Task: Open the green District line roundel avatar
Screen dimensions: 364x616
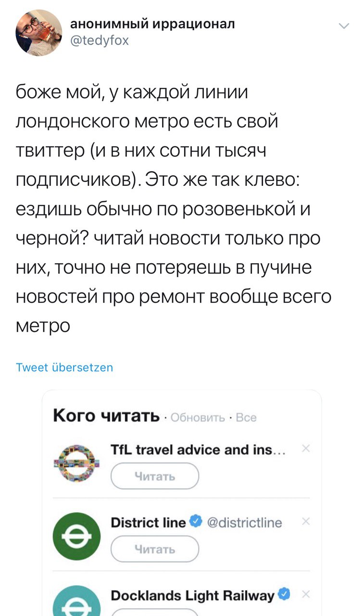Action: click(76, 536)
